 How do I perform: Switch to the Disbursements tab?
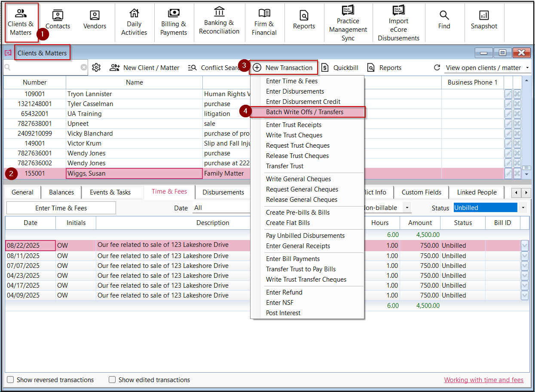click(x=223, y=192)
